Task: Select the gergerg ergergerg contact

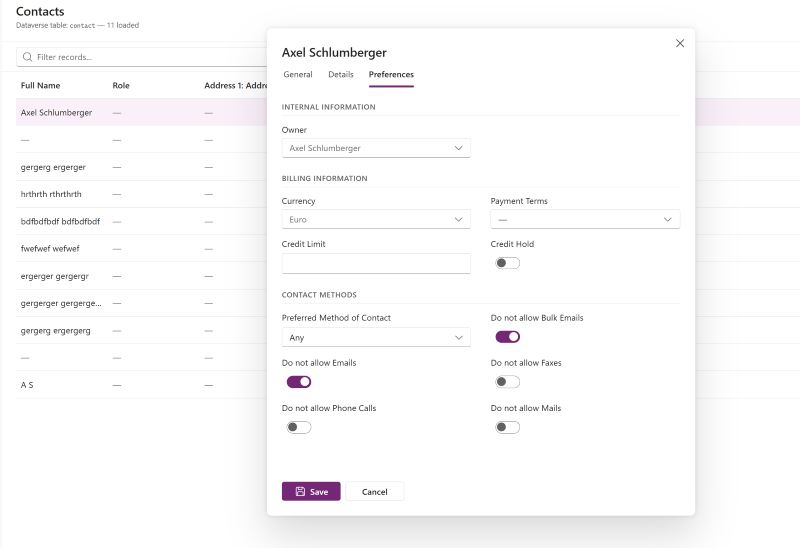Action: (x=141, y=331)
